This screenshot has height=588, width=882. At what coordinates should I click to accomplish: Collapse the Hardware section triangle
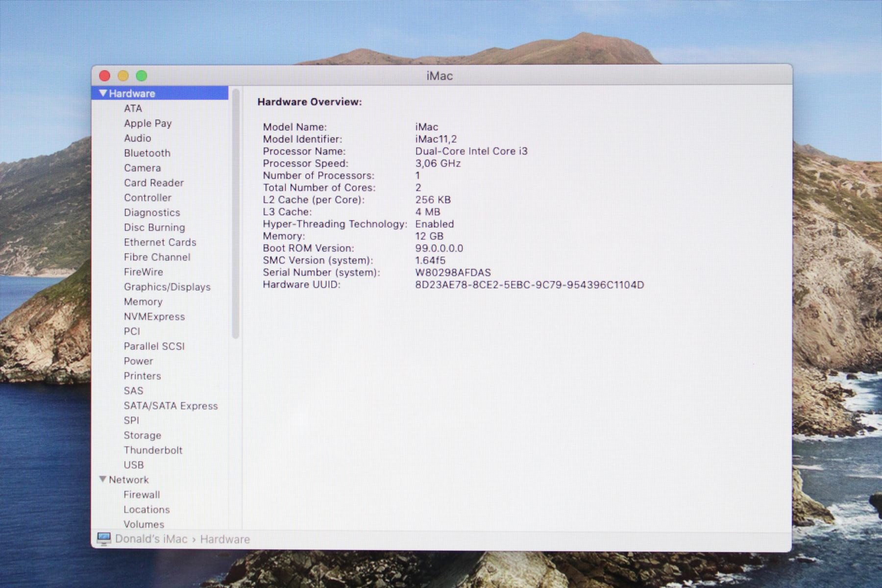103,93
